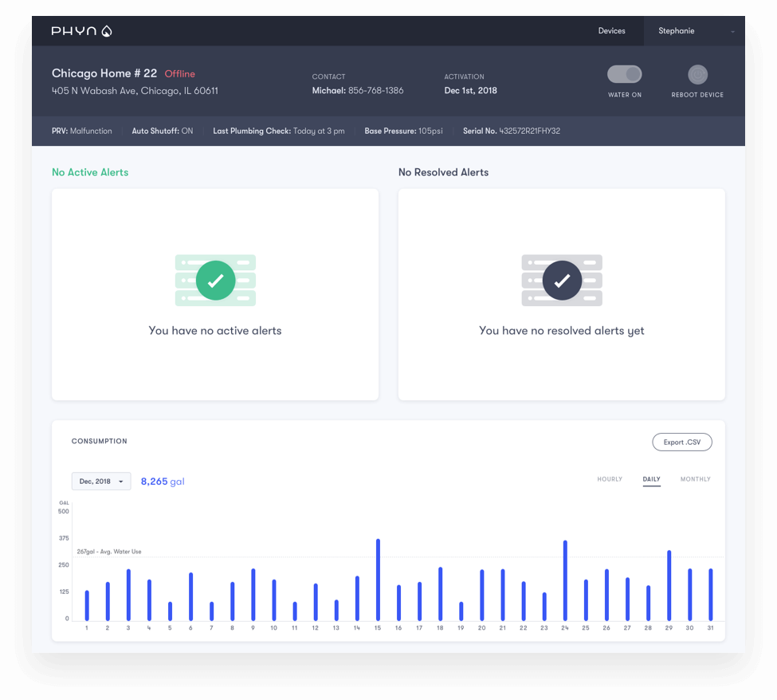The height and width of the screenshot is (700, 777).
Task: Open the Devices menu item
Action: pos(611,31)
